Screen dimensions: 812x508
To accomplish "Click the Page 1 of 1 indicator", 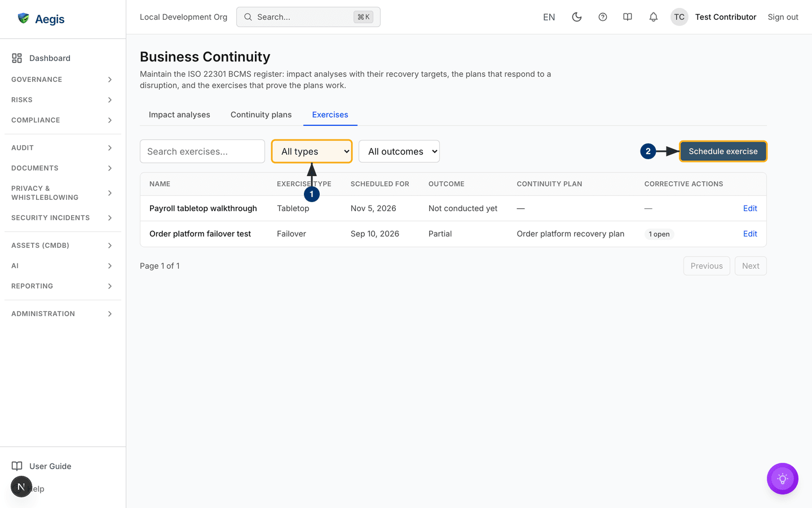I will click(x=160, y=266).
